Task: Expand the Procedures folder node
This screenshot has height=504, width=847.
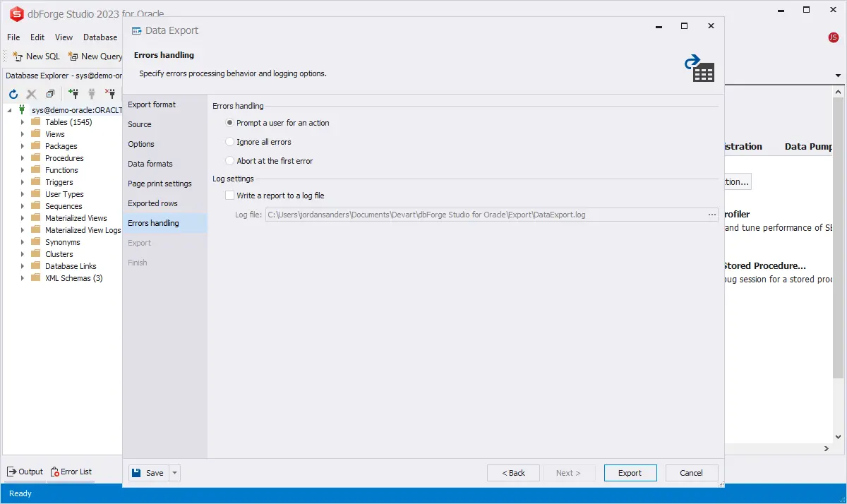Action: [x=23, y=158]
